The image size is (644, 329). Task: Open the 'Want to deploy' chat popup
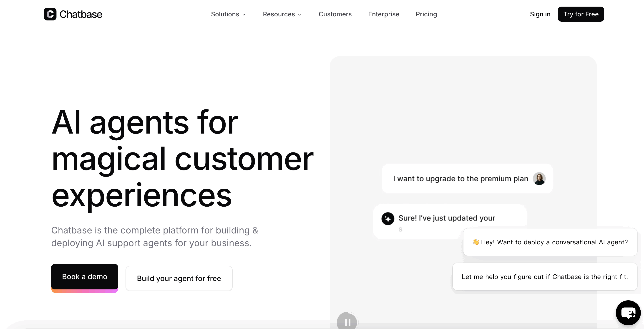tap(550, 242)
